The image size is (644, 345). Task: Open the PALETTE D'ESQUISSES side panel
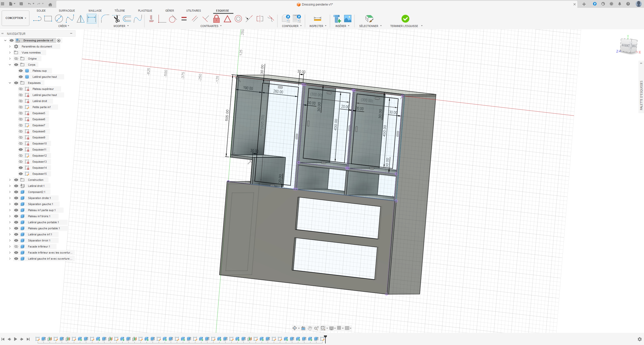pyautogui.click(x=641, y=95)
